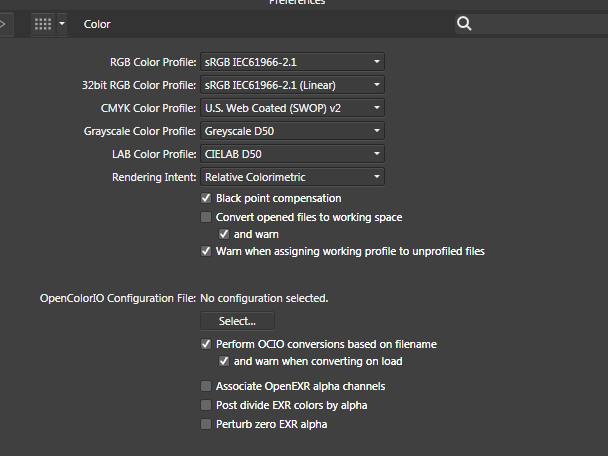
Task: Enable Associate OpenEXR alpha channels
Action: point(206,386)
